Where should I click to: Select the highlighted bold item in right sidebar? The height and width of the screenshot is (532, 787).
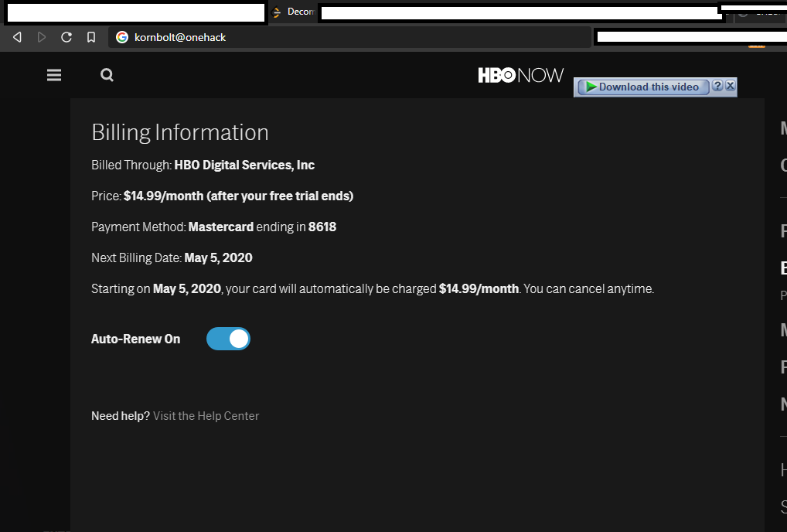point(783,268)
